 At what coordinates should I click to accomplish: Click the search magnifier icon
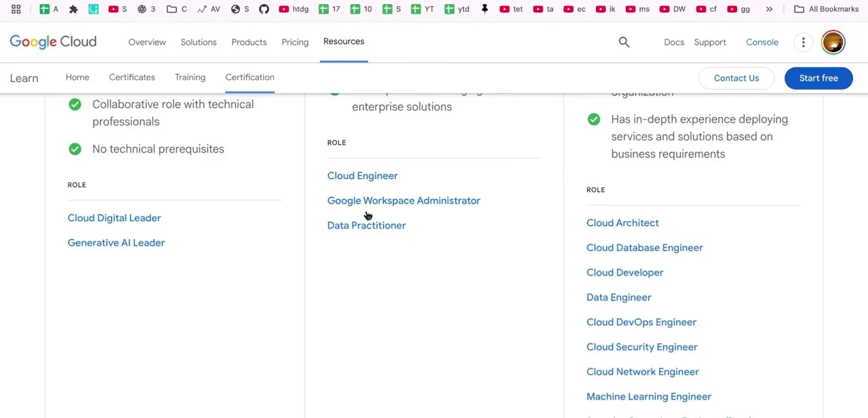tap(624, 42)
